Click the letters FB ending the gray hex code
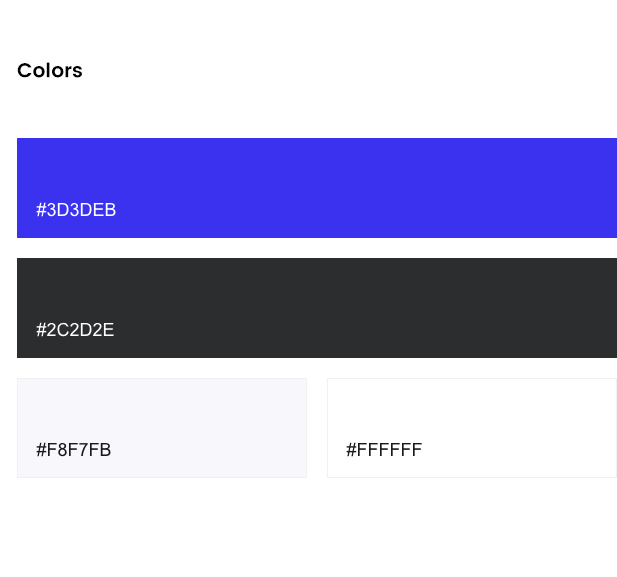617x577 pixels. pyautogui.click(x=101, y=450)
